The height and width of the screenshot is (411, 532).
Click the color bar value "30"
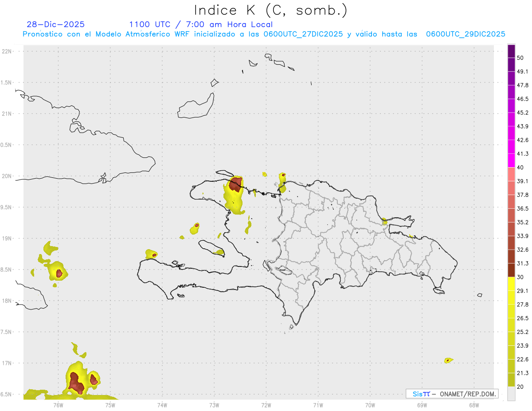point(520,277)
